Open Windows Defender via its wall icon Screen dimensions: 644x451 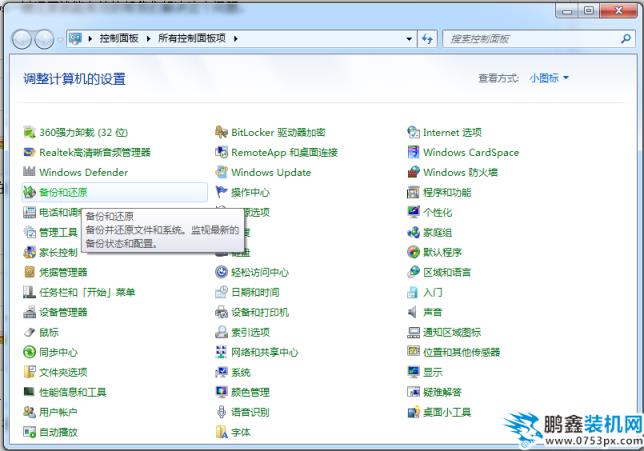30,172
